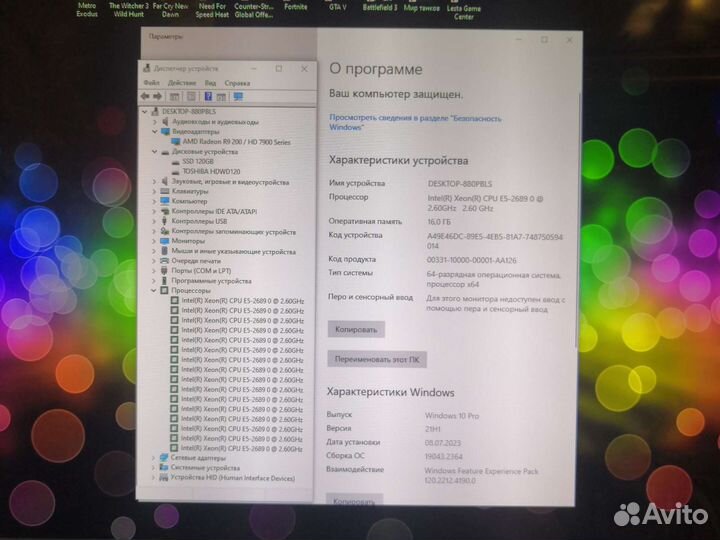This screenshot has width=720, height=540.
Task: Click the toolbar icon right after the Help icon
Action: [x=221, y=96]
